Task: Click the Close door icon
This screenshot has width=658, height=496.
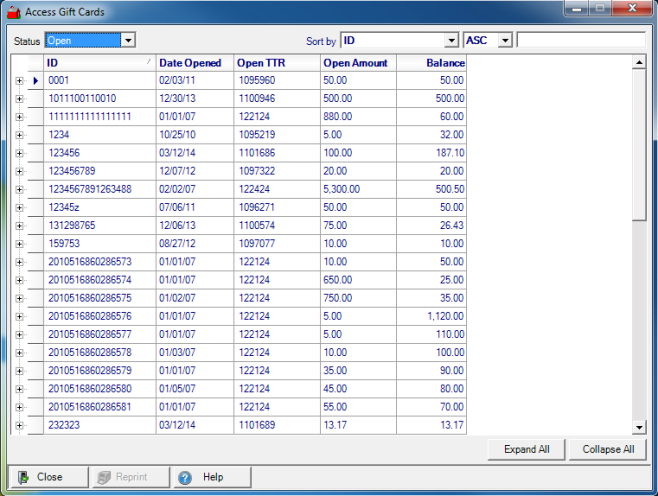Action: click(x=21, y=477)
